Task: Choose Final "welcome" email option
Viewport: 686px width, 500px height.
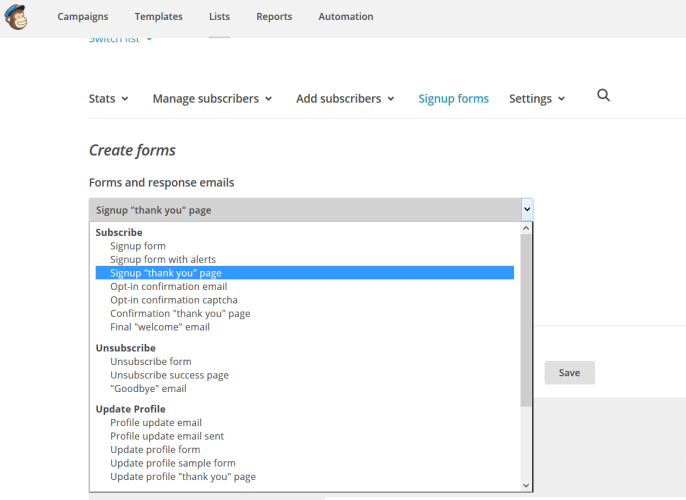Action: [x=160, y=327]
